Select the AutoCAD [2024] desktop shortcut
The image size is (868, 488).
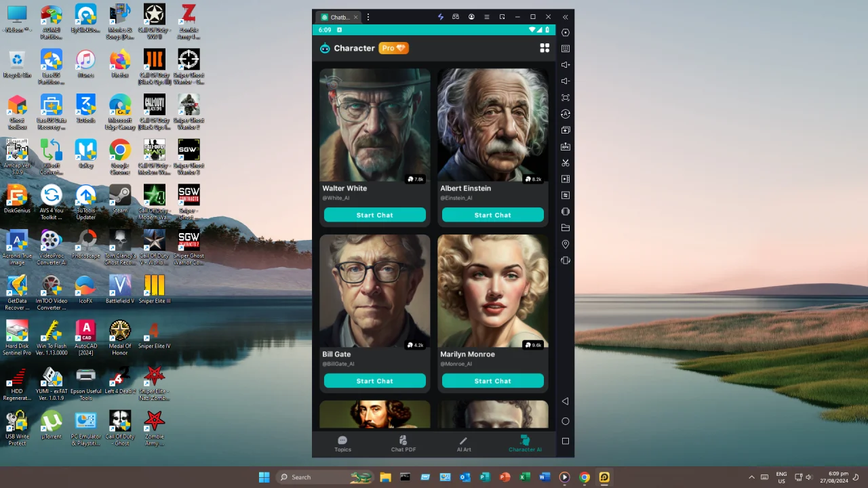click(85, 338)
